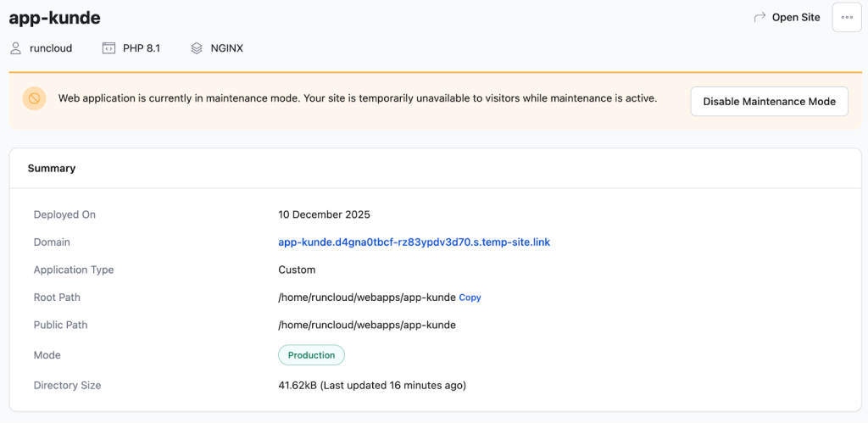Click the Open Site text label

coord(796,17)
